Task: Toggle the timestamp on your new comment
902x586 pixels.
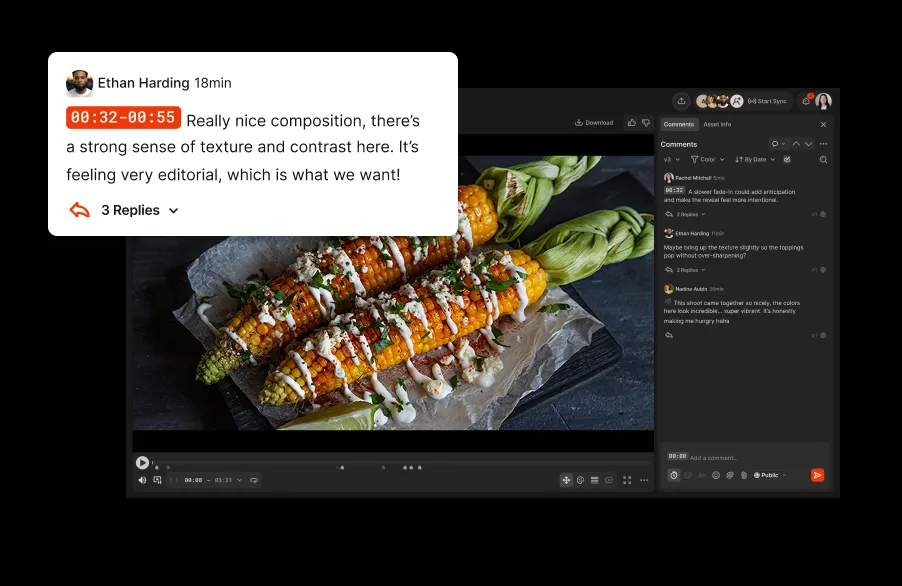Action: [x=673, y=476]
